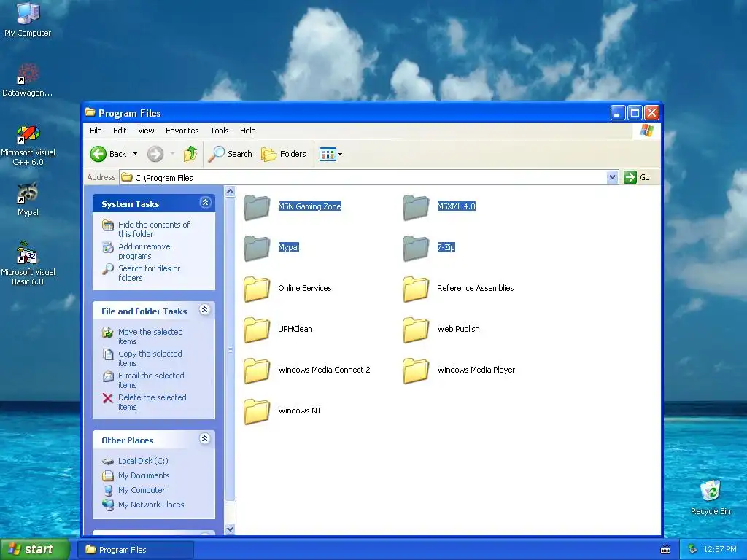Select Microsoft Visual C++ 6.0 desktop shortcut
Viewport: 747px width, 560px height.
coord(28,134)
